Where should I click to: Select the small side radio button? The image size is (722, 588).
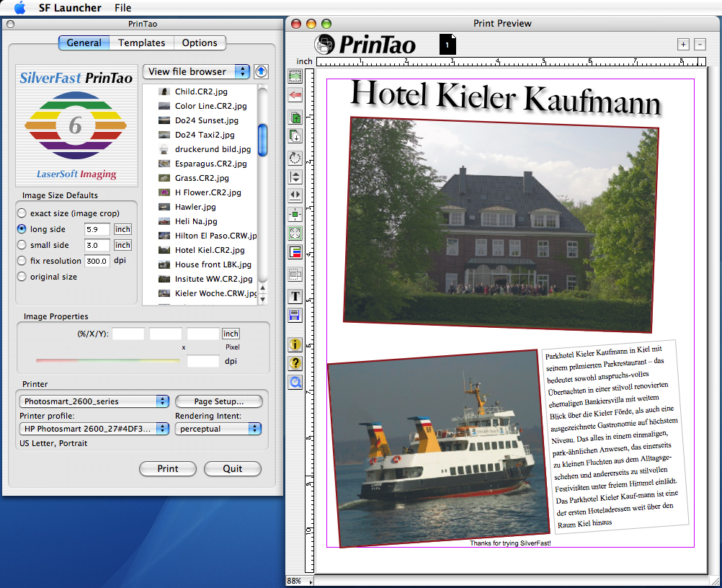[22, 245]
